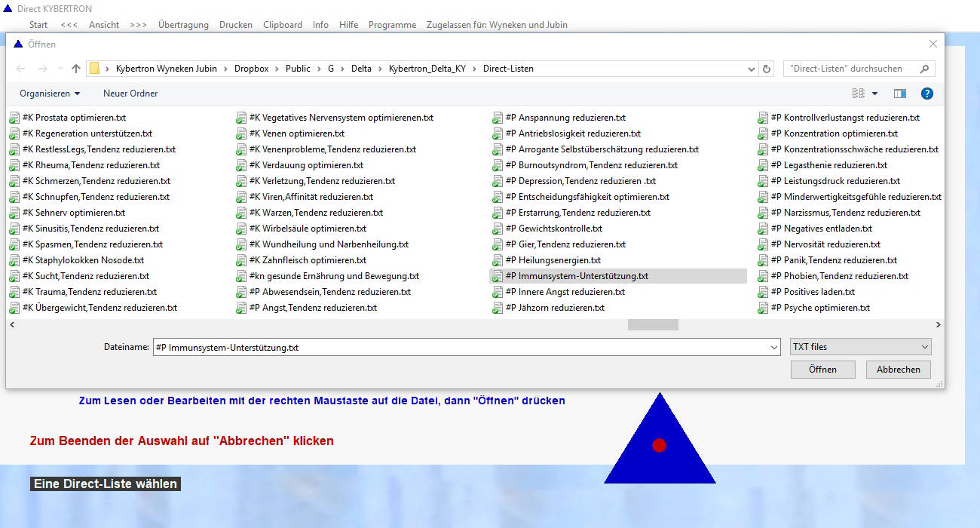This screenshot has height=528, width=980.
Task: Click Neuer Ordner button
Action: [130, 94]
